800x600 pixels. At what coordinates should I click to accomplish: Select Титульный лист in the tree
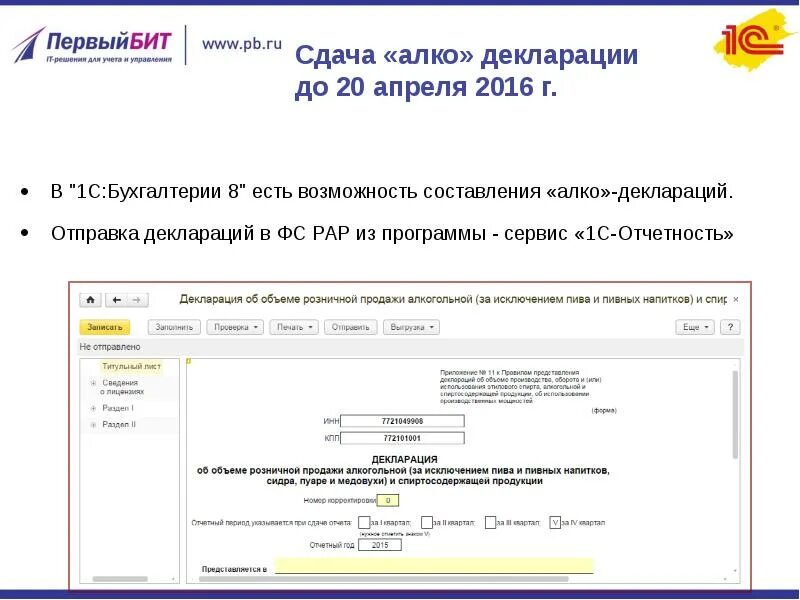point(131,366)
